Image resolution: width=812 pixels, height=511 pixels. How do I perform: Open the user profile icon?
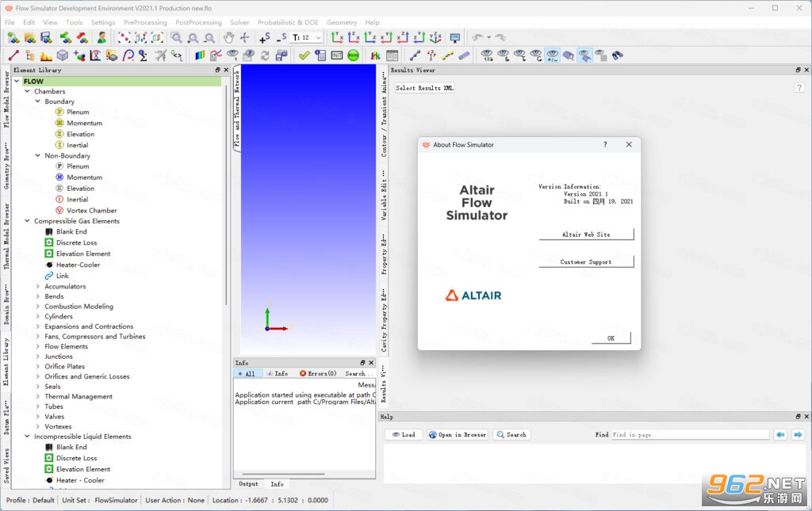(x=101, y=37)
